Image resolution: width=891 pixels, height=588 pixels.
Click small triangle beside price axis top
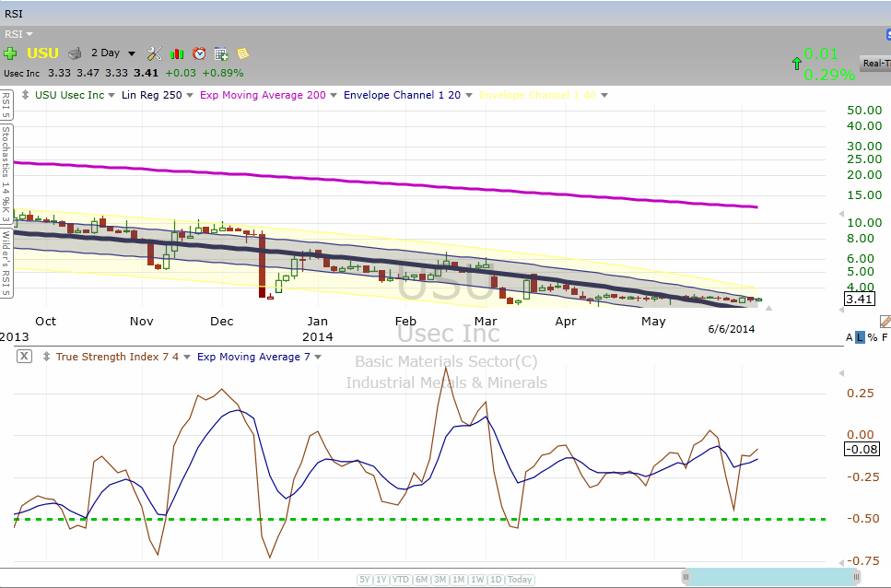click(841, 214)
